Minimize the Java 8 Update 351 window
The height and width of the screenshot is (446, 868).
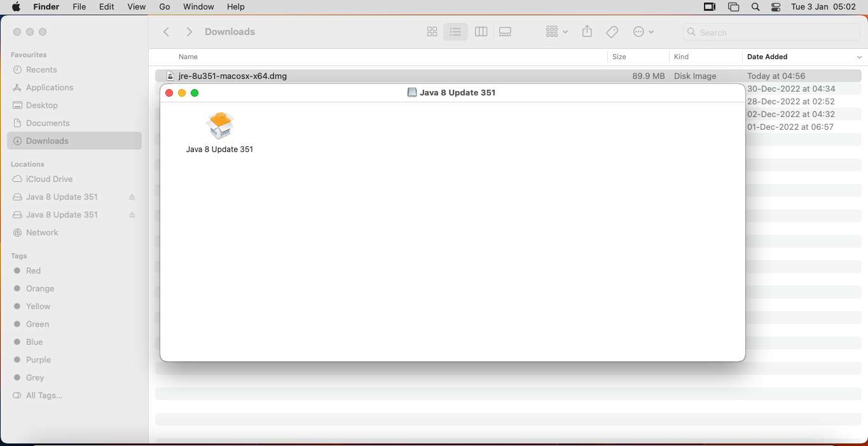(x=182, y=93)
